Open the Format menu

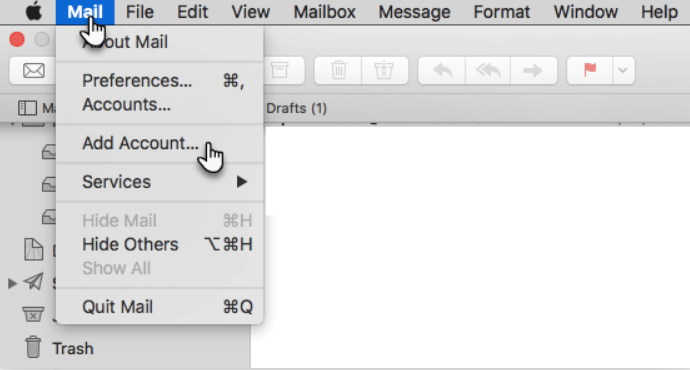pos(502,12)
